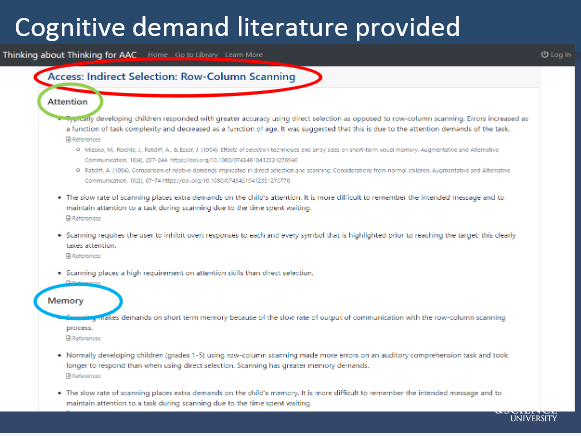Open DOI link in Ratcliff 1994 reference
The width and height of the screenshot is (581, 436).
pyautogui.click(x=226, y=181)
